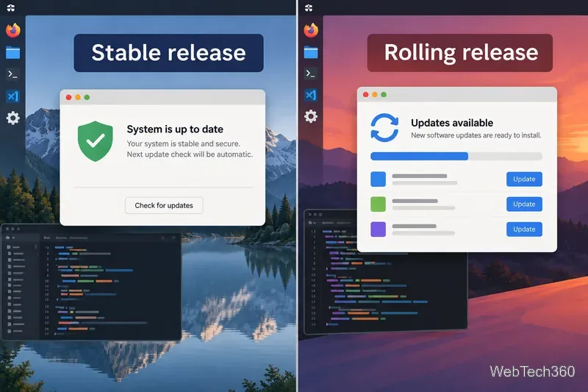Open Settings gear in Rolling release dock
This screenshot has width=588, height=392.
pyautogui.click(x=310, y=116)
